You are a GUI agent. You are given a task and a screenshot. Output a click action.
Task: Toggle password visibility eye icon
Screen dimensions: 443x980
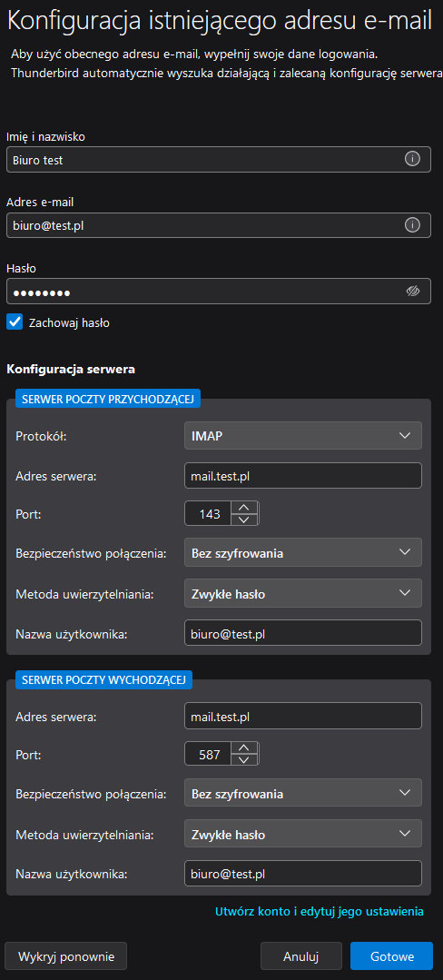click(412, 292)
